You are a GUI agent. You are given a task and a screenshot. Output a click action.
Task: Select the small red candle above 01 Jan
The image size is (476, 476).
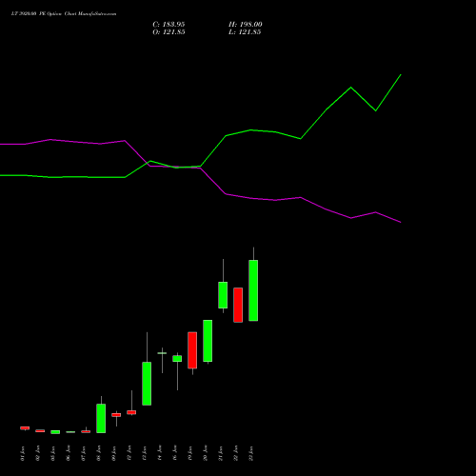pos(25,428)
